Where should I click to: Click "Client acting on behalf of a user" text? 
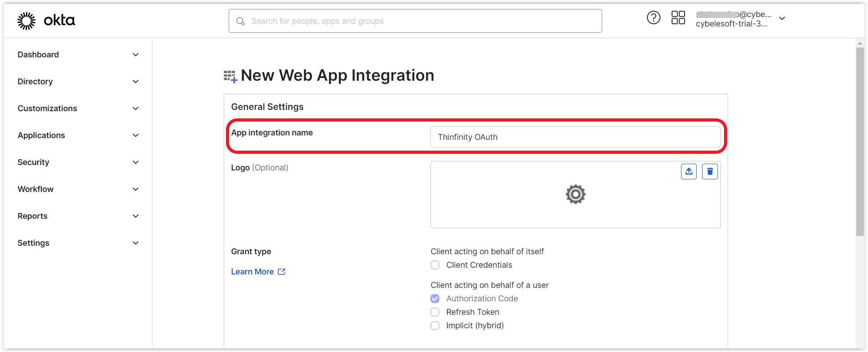coord(490,285)
